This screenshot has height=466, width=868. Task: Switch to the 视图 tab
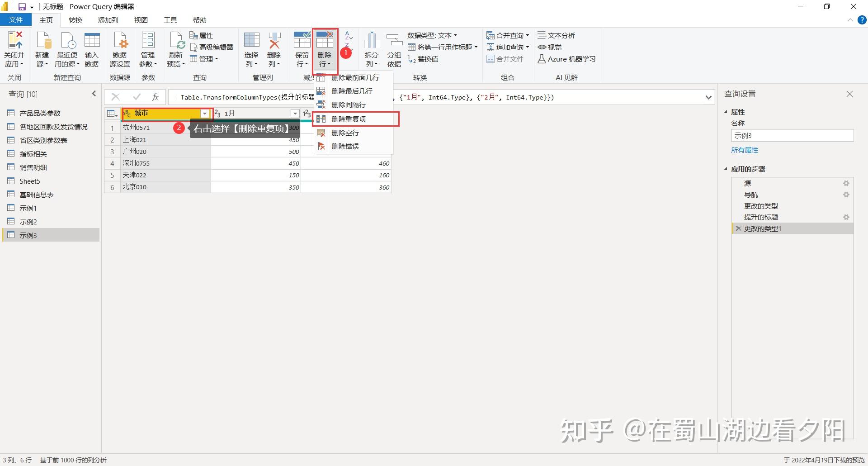[x=141, y=20]
